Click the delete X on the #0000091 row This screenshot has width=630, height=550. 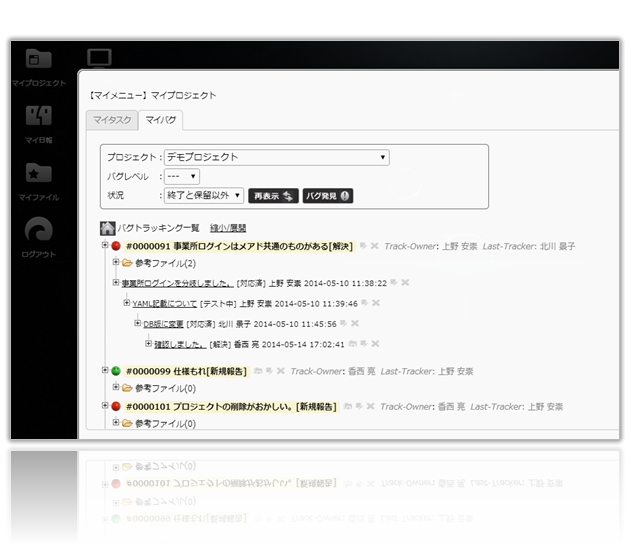pyautogui.click(x=374, y=245)
